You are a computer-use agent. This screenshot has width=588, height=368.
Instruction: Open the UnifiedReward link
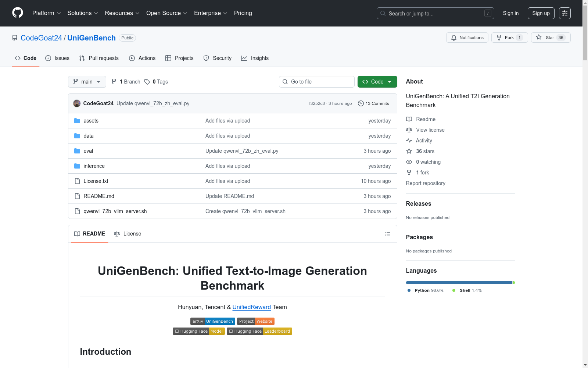252,307
